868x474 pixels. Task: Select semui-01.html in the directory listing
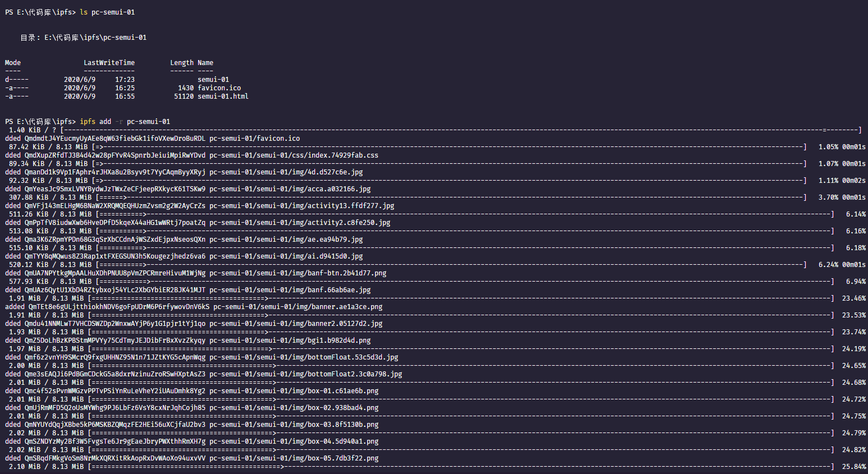coord(223,96)
